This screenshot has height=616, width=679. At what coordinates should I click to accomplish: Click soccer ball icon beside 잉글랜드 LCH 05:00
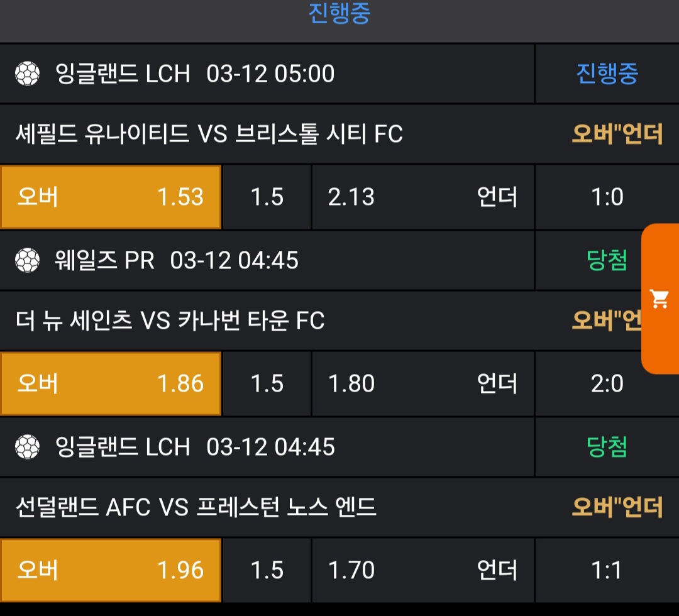[27, 74]
